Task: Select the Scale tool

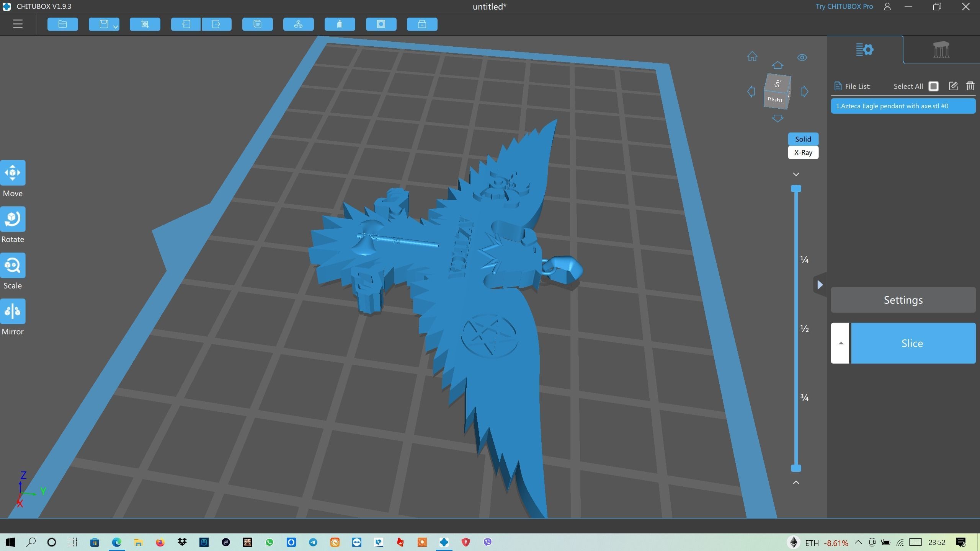Action: click(x=13, y=265)
